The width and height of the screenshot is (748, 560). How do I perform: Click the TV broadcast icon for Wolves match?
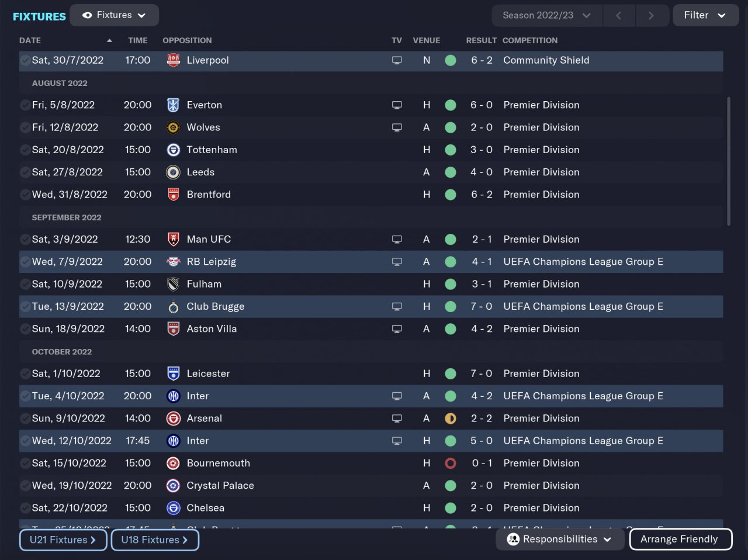[x=397, y=127]
